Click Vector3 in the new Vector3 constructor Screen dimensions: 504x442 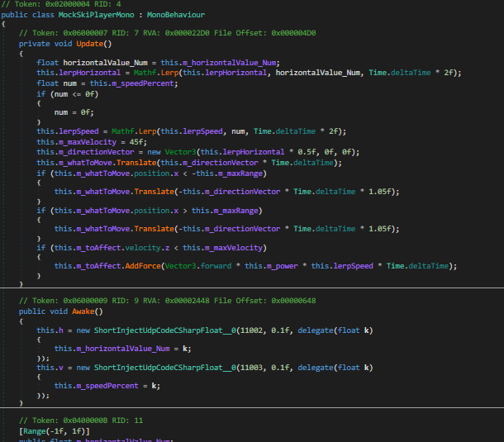(180, 152)
